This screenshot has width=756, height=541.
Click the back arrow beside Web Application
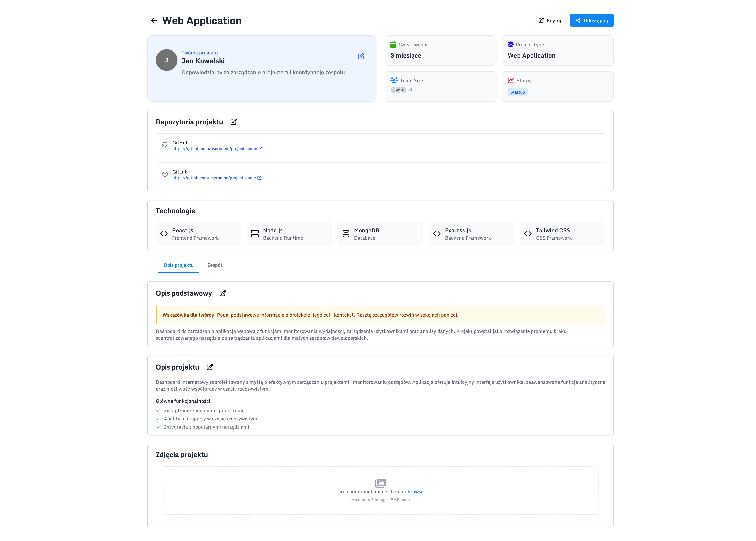[x=154, y=20]
